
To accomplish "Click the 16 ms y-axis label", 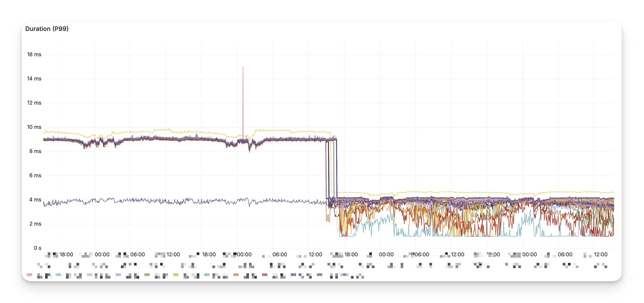I will 34,54.
